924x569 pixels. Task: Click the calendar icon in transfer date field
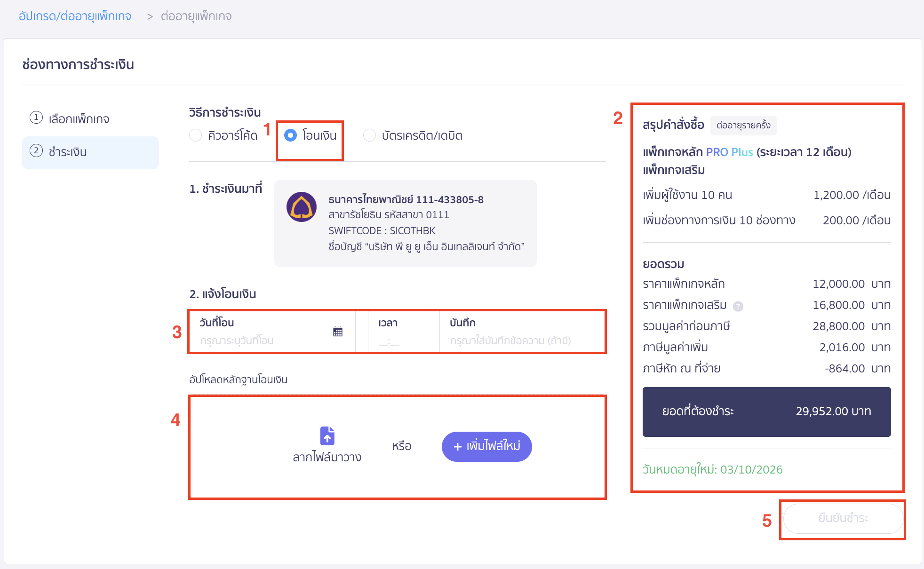(x=338, y=332)
